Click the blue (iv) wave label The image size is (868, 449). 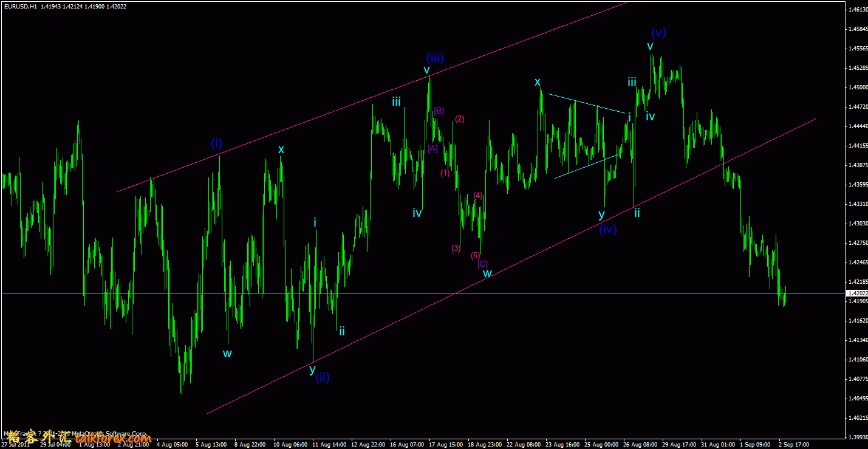pyautogui.click(x=608, y=230)
